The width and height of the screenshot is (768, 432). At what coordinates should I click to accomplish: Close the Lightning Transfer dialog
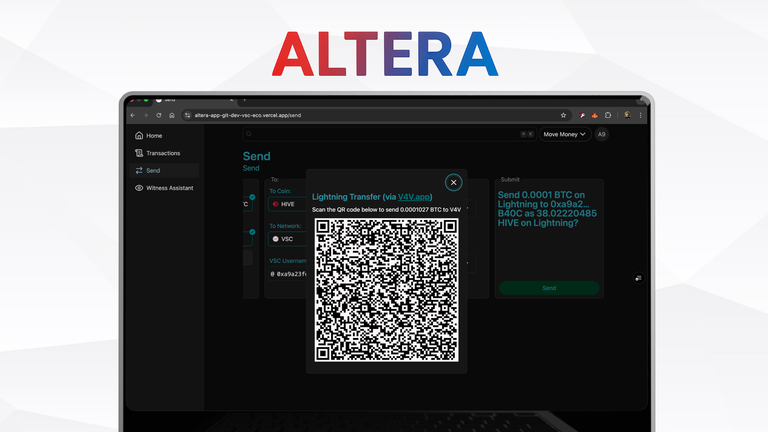[x=454, y=183]
